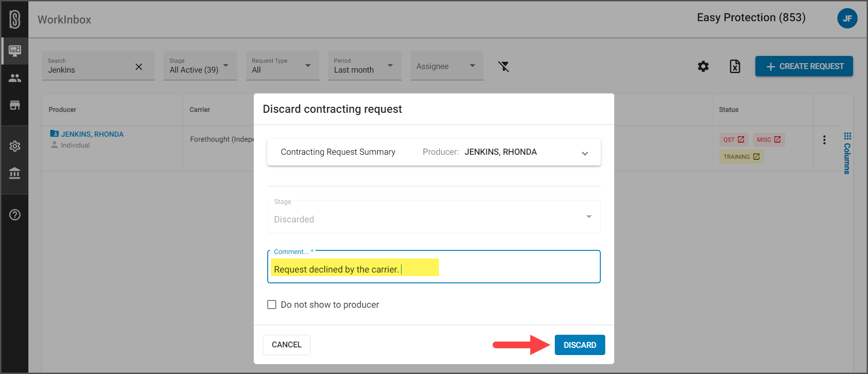Open the help question mark icon
This screenshot has width=868, height=374.
[15, 215]
